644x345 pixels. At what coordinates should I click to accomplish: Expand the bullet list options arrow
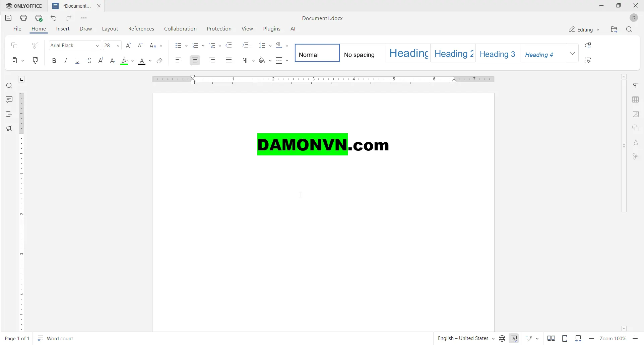point(186,46)
